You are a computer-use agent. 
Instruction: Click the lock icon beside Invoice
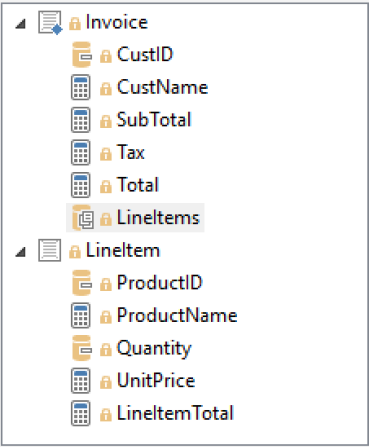click(x=75, y=24)
